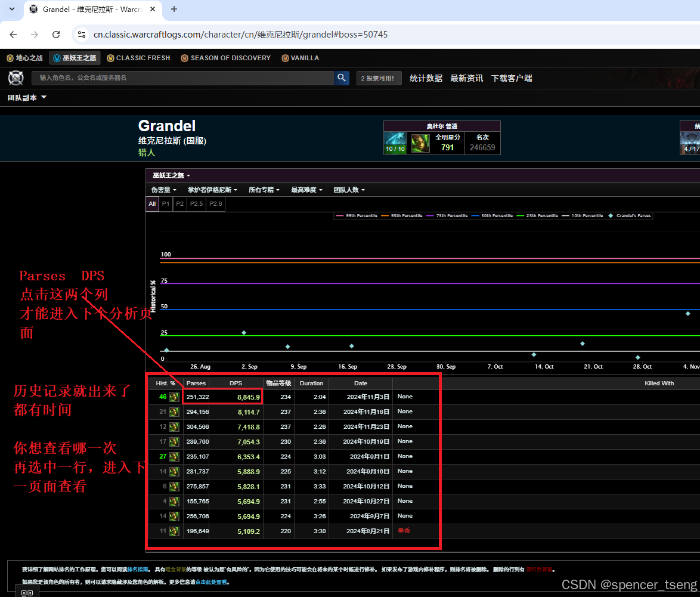Select the P2 phase tab

point(180,204)
